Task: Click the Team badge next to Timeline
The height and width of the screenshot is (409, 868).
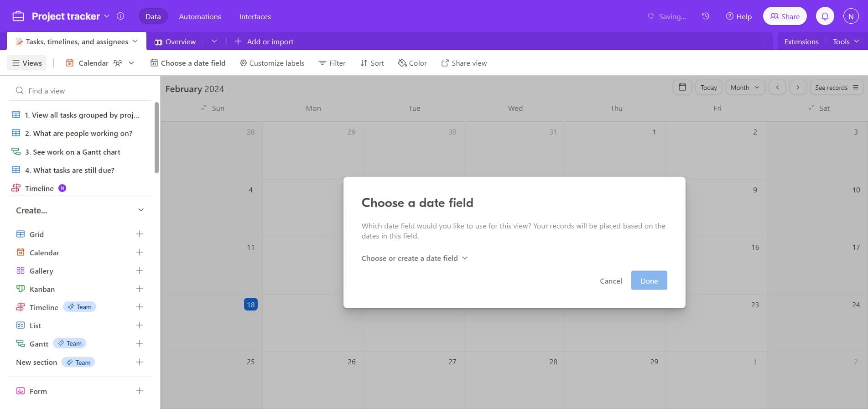Action: [x=79, y=307]
